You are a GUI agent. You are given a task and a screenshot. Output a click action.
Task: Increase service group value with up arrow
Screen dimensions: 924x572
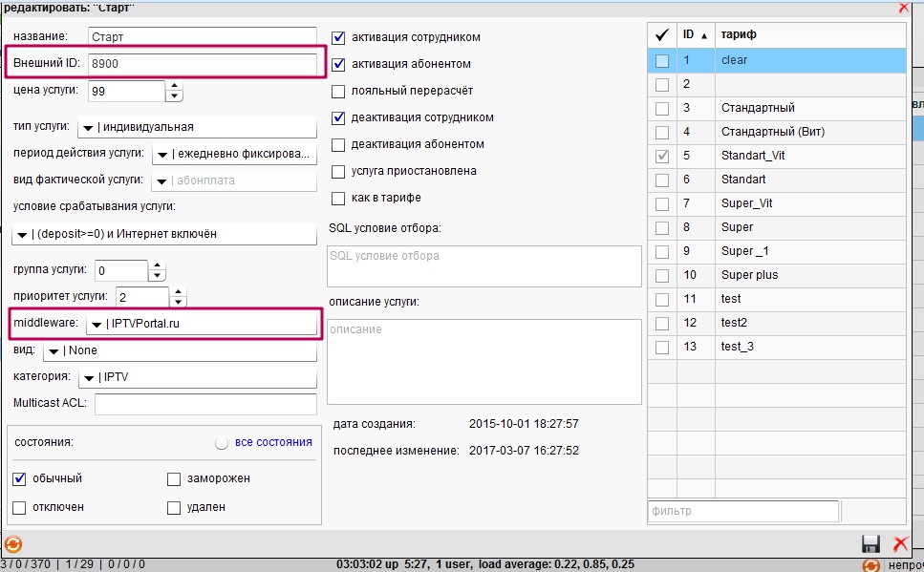click(157, 265)
